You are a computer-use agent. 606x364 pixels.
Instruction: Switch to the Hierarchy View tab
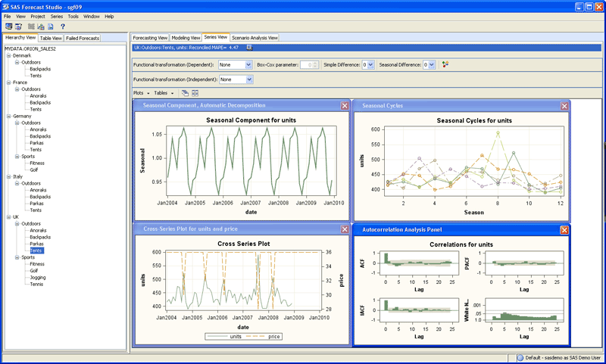[x=20, y=38]
